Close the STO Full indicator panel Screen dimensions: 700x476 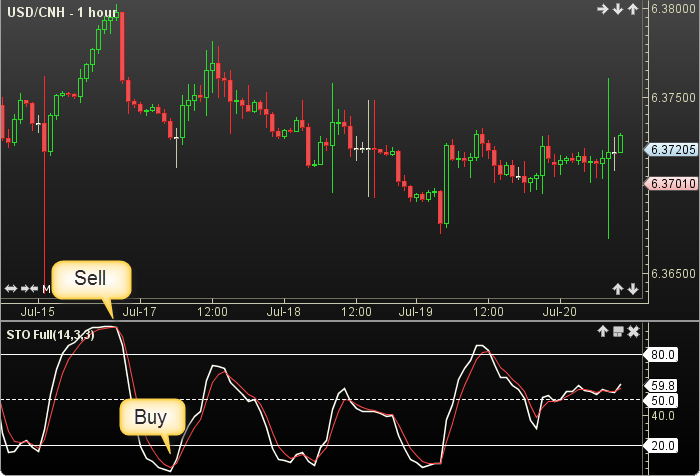coord(633,331)
